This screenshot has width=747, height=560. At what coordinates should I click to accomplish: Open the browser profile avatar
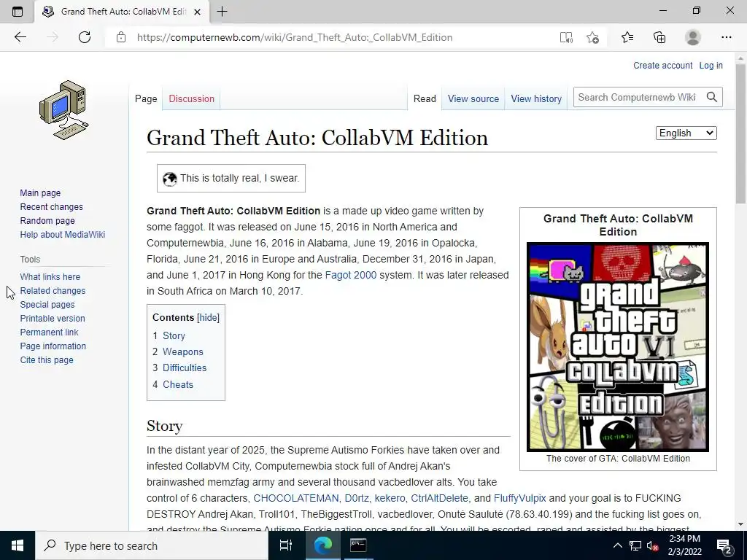[x=693, y=37]
